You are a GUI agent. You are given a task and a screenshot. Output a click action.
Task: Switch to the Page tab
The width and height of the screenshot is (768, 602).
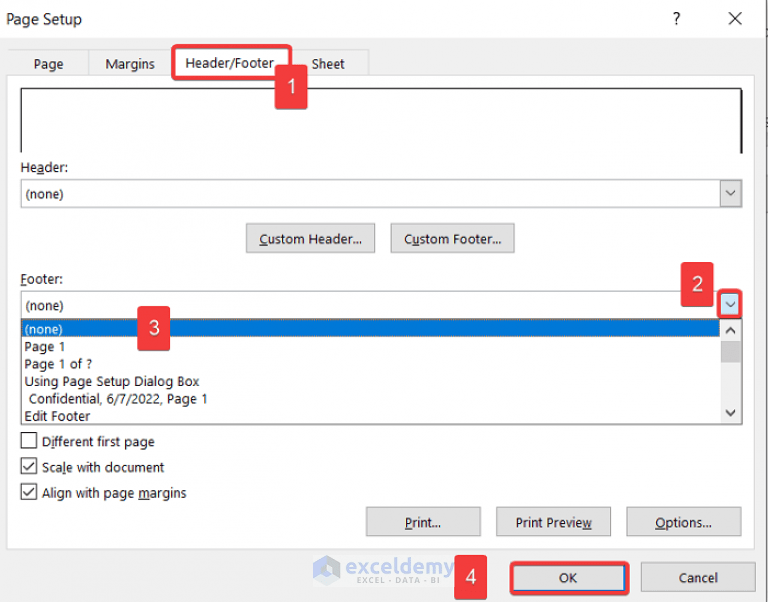tap(48, 64)
